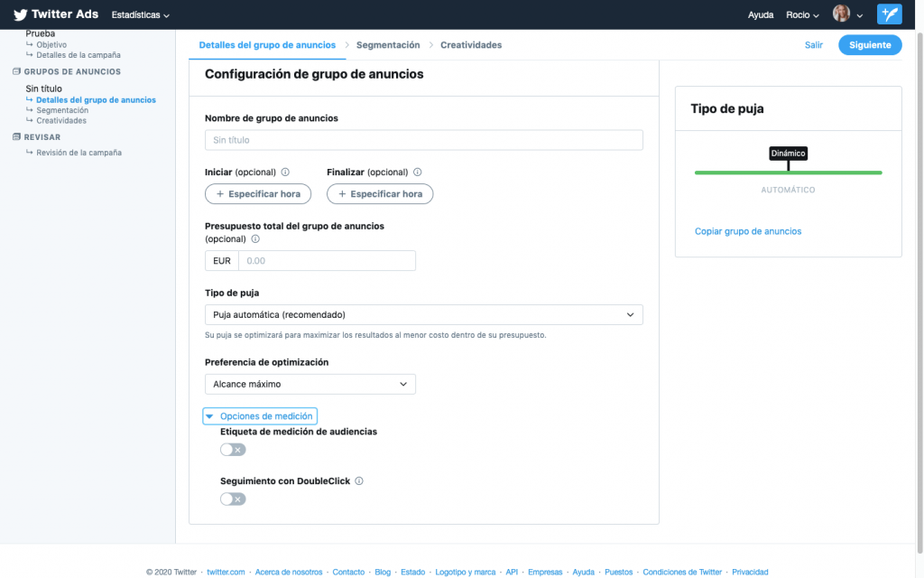Open the blue compose campaign feather icon
924x578 pixels.
click(889, 14)
